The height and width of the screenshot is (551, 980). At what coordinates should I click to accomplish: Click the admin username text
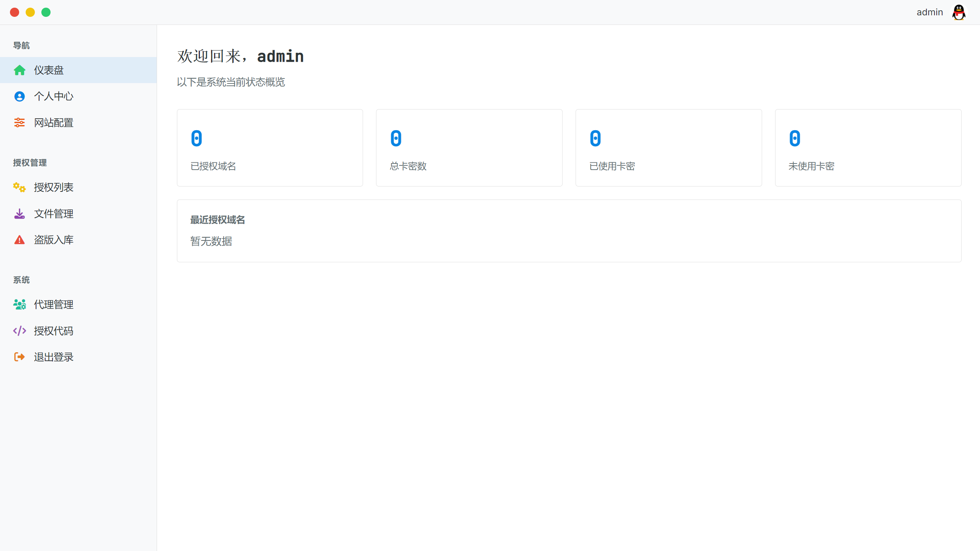pyautogui.click(x=929, y=12)
